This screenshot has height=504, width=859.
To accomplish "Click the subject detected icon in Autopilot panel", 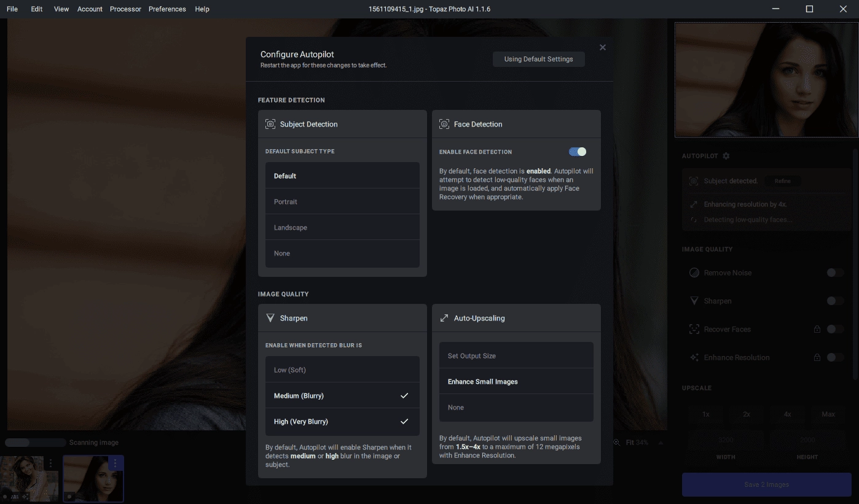I will click(x=694, y=181).
